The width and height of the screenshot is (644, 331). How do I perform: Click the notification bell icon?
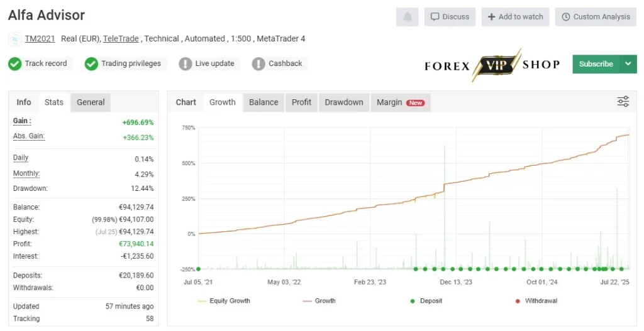click(x=407, y=17)
